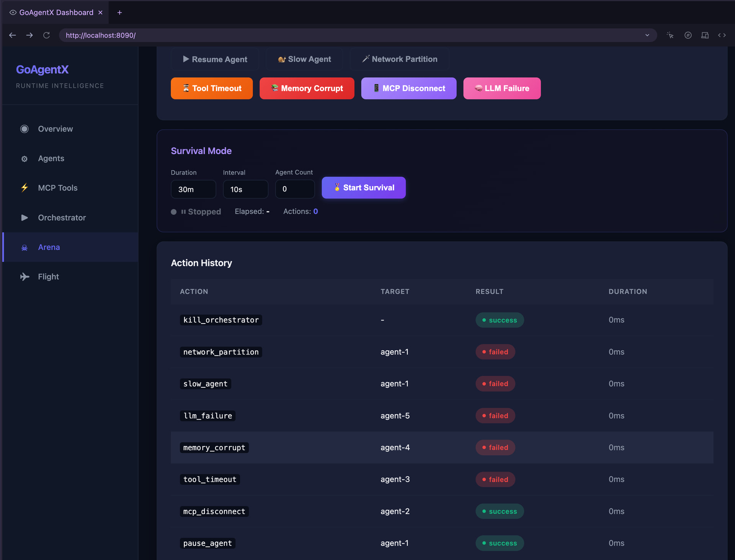
Task: Click the Elapsed label
Action: [x=249, y=211]
